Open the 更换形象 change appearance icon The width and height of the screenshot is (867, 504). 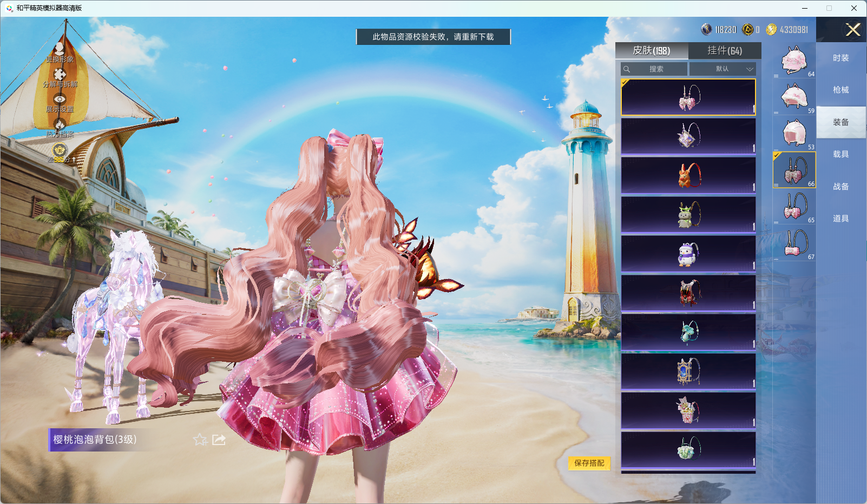coord(60,50)
